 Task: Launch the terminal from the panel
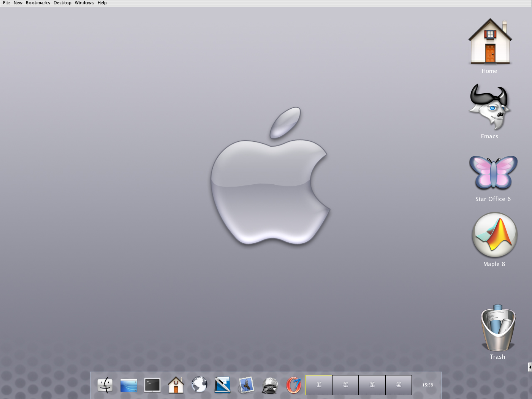[x=152, y=385]
